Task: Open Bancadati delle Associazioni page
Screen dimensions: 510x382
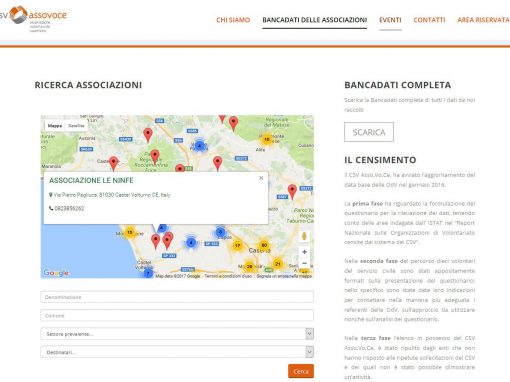Action: [315, 20]
